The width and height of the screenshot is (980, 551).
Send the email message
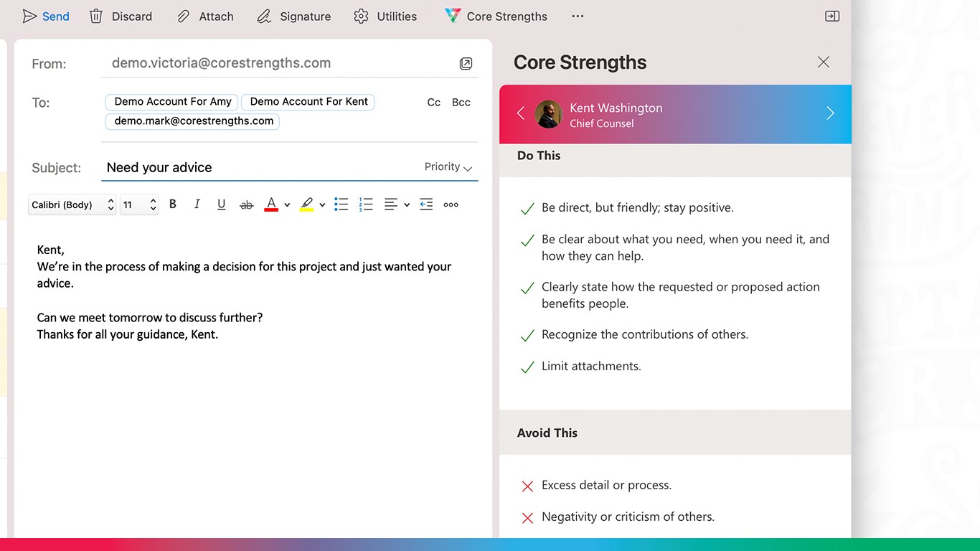(46, 17)
